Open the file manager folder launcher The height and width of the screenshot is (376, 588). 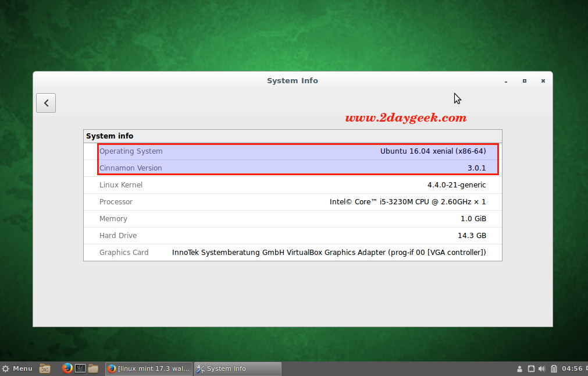pos(93,368)
